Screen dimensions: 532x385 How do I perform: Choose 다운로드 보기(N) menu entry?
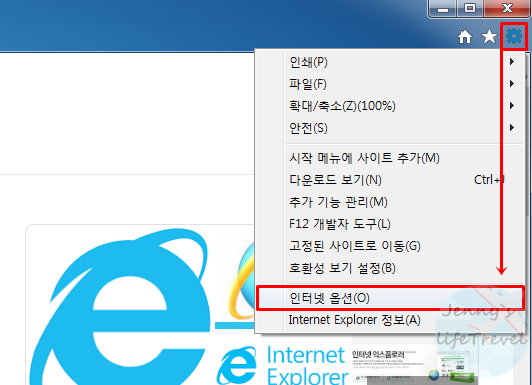point(390,180)
